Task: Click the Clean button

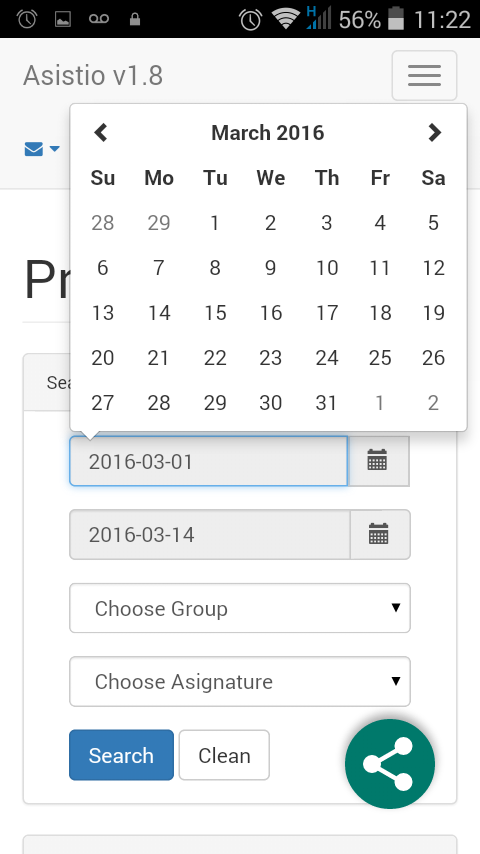Action: [224, 755]
